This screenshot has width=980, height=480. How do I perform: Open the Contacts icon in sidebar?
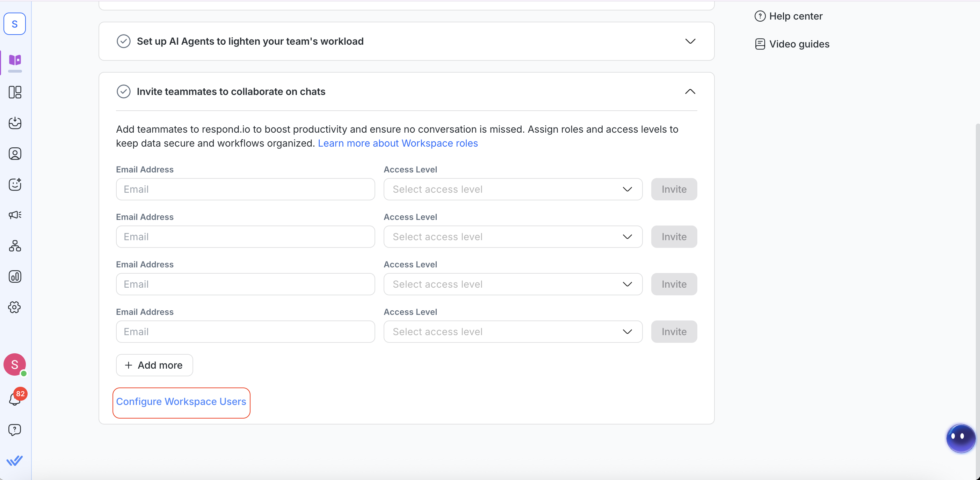pyautogui.click(x=15, y=154)
